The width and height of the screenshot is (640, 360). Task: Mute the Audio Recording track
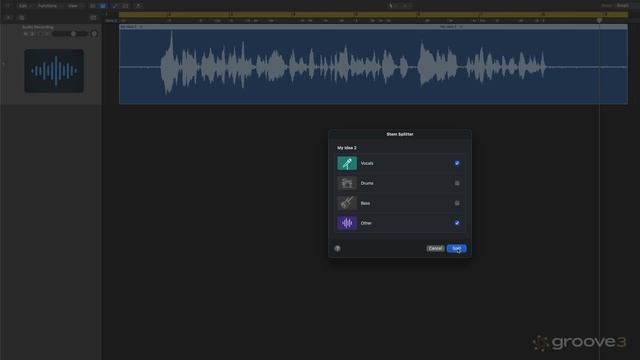pos(26,34)
